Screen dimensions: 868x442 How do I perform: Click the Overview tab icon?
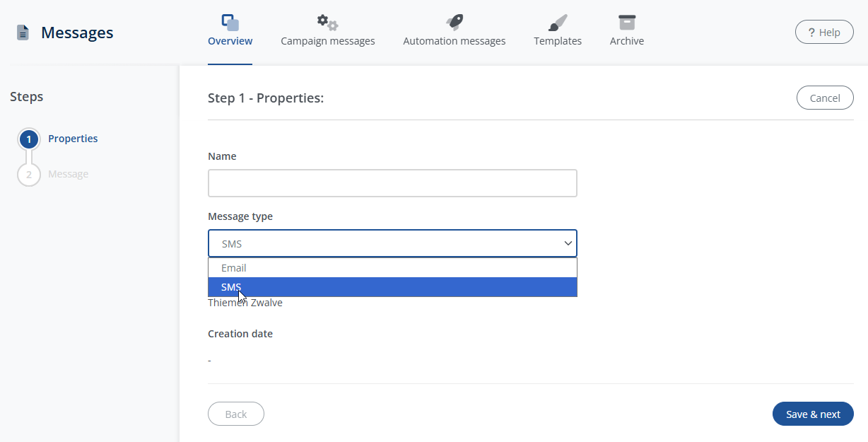point(230,22)
